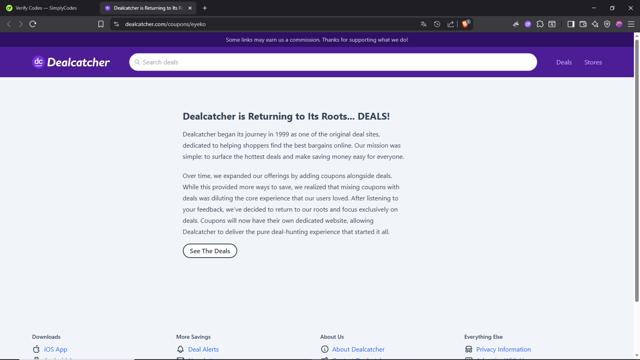This screenshot has width=640, height=360.
Task: Open the iOS App download link
Action: tap(56, 349)
